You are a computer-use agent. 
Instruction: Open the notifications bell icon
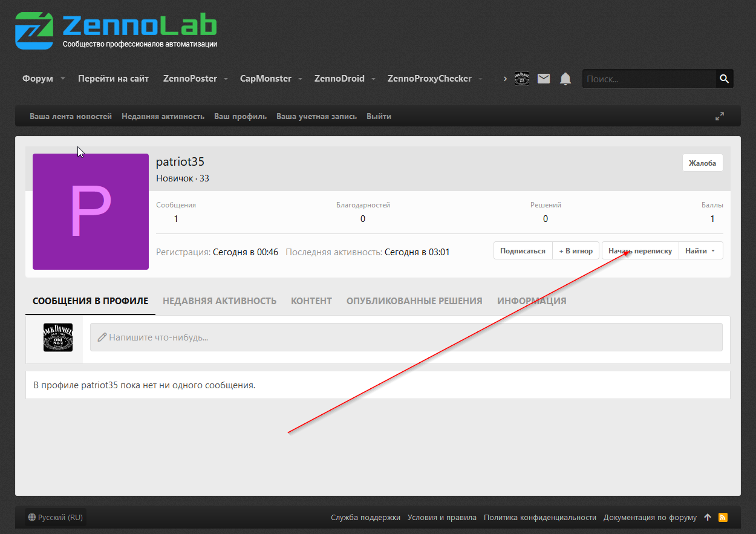pyautogui.click(x=565, y=79)
